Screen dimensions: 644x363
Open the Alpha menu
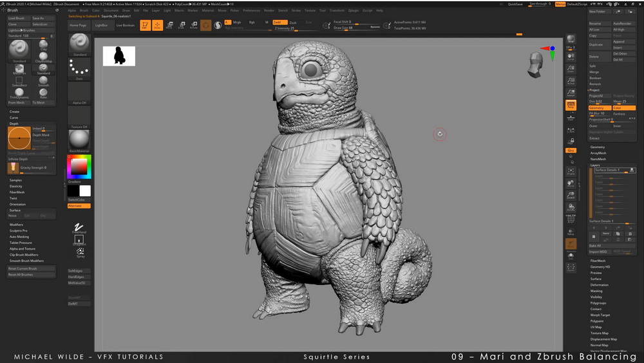coord(71,10)
